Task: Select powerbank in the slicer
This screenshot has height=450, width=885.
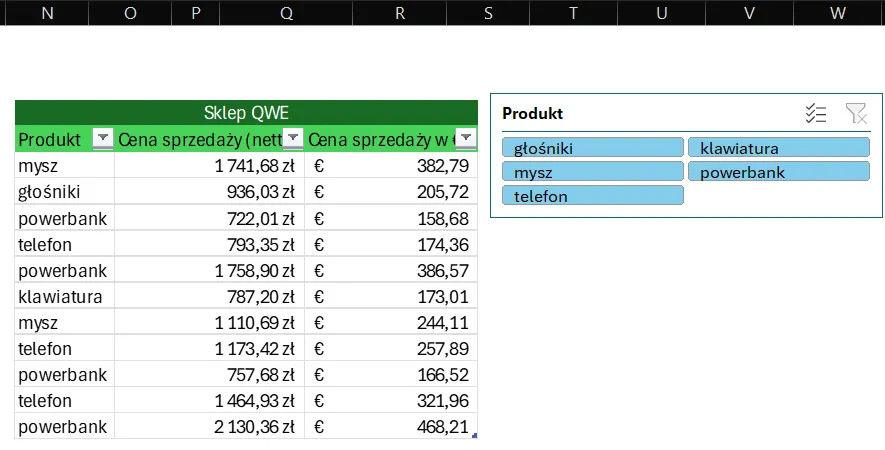Action: pos(778,172)
